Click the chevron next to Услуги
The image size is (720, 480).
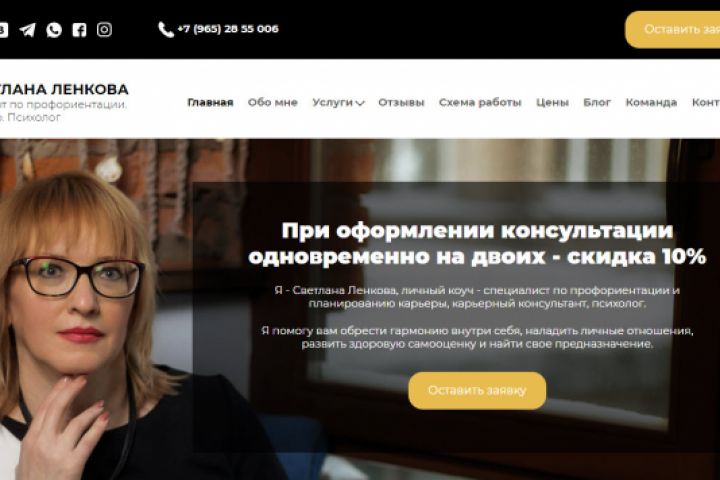[360, 103]
